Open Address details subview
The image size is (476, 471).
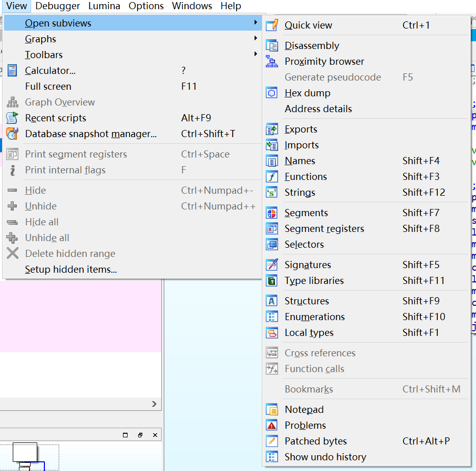click(x=367, y=109)
